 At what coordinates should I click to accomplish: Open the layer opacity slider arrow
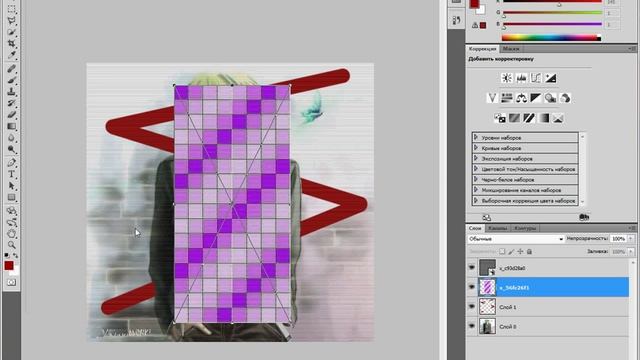point(631,238)
